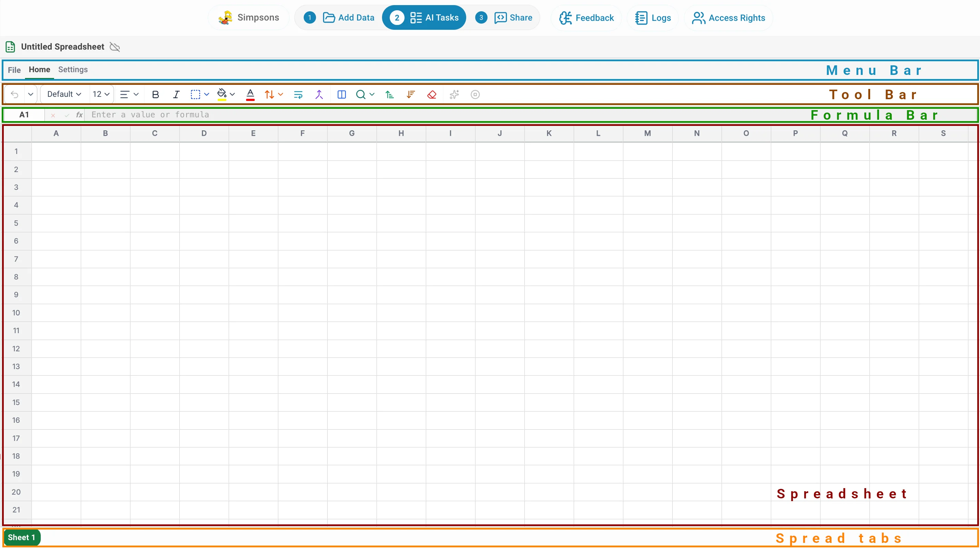The height and width of the screenshot is (548, 980).
Task: Open the File menu
Action: pyautogui.click(x=14, y=70)
